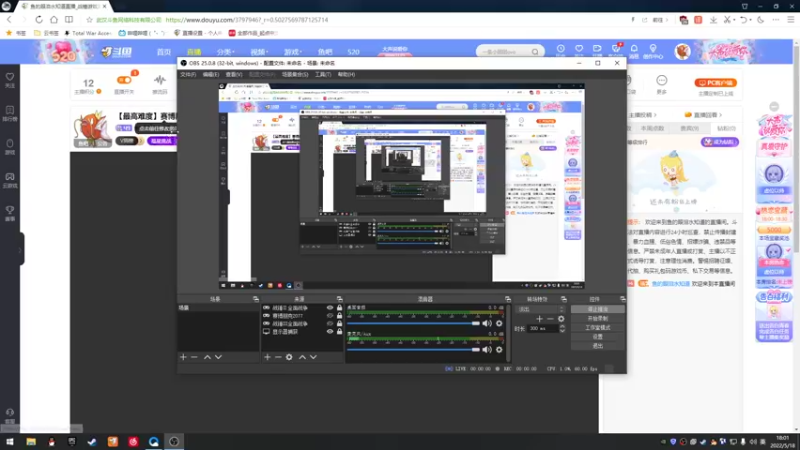The width and height of the screenshot is (800, 450).
Task: Click Douyu search input box
Action: pyautogui.click(x=505, y=52)
